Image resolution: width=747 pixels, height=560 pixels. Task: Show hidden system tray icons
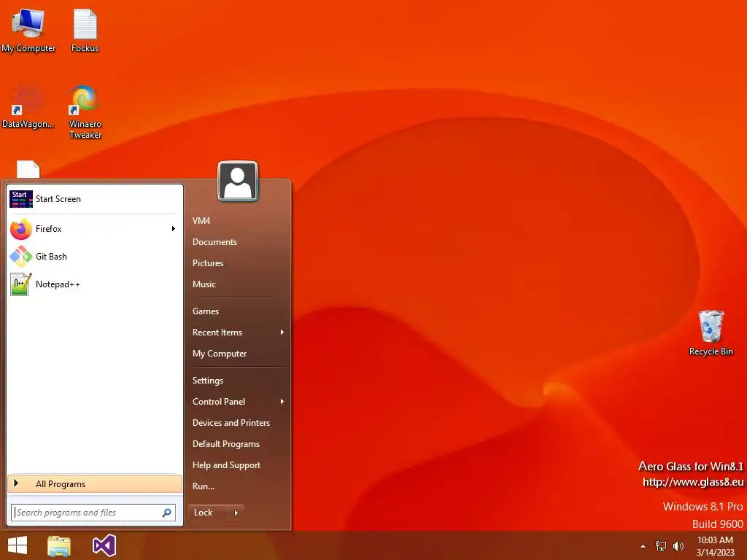point(643,546)
